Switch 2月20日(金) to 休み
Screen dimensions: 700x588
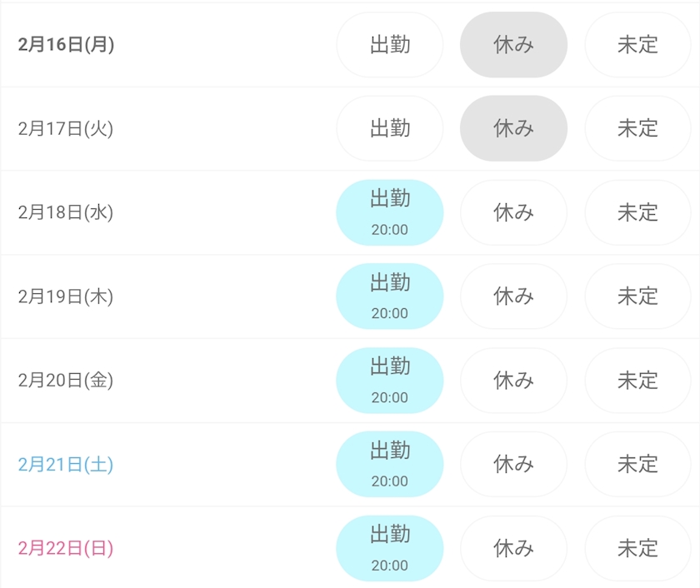tap(514, 381)
